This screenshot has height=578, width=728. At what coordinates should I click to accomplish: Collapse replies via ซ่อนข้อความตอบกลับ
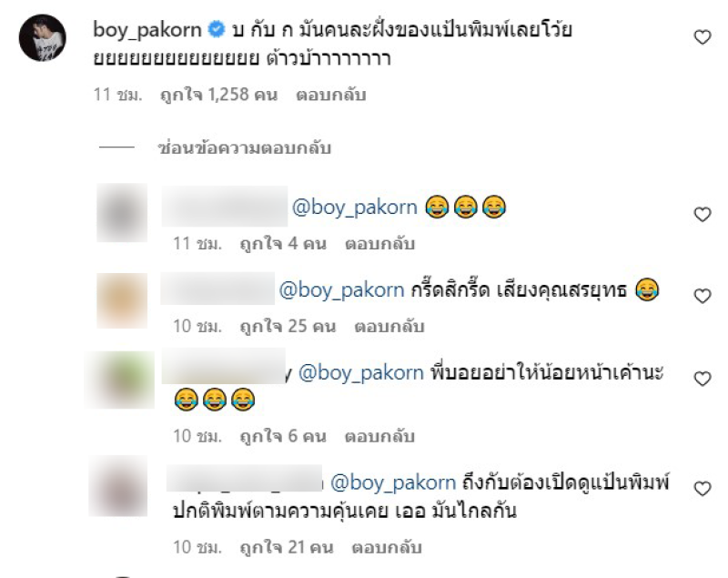[x=244, y=148]
